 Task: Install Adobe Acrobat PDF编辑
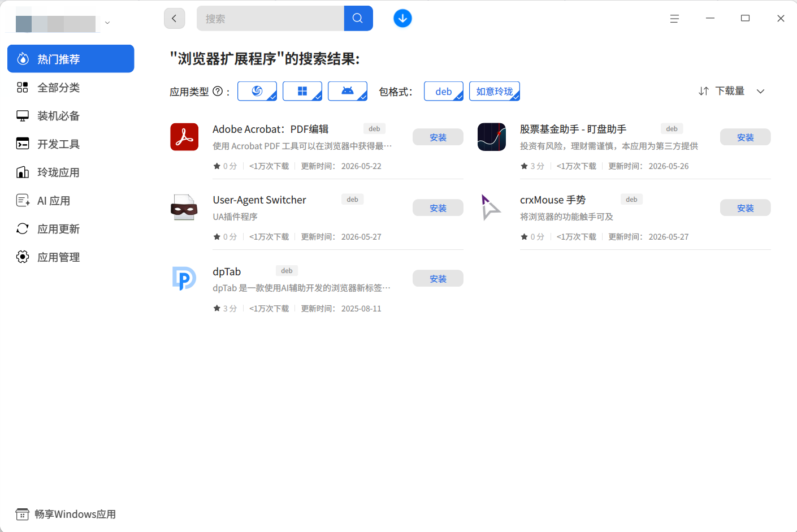438,137
